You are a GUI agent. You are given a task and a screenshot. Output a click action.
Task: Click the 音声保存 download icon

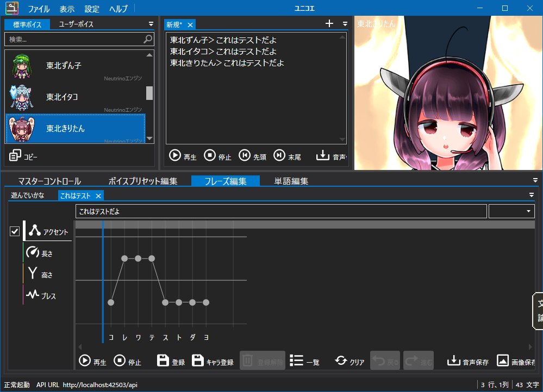tap(454, 361)
